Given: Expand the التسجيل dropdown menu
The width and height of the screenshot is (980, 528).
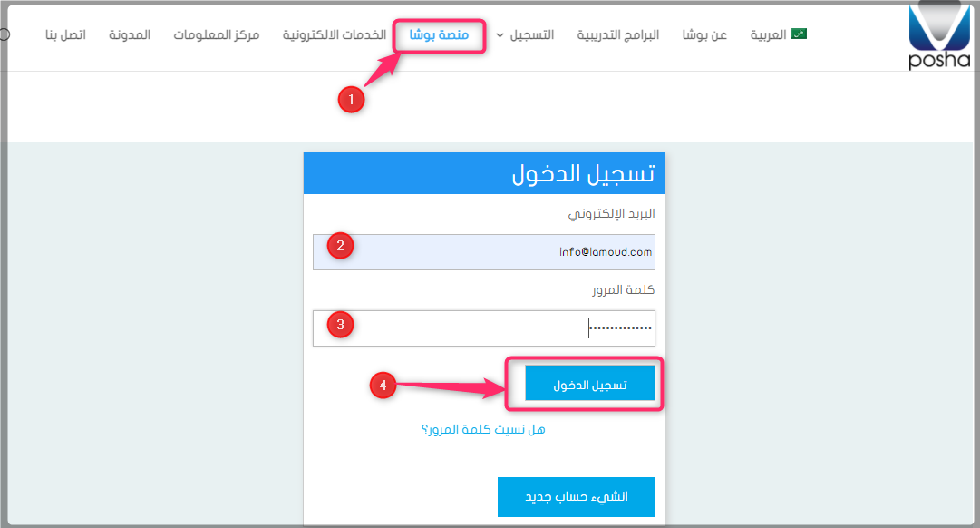Looking at the screenshot, I should pos(525,34).
